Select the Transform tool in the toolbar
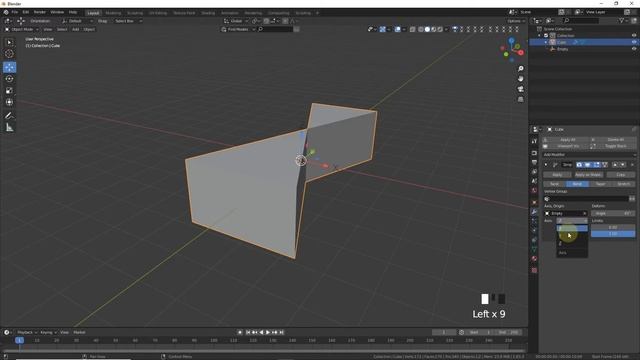Screen dimensions: 640x360 pyautogui.click(x=9, y=102)
